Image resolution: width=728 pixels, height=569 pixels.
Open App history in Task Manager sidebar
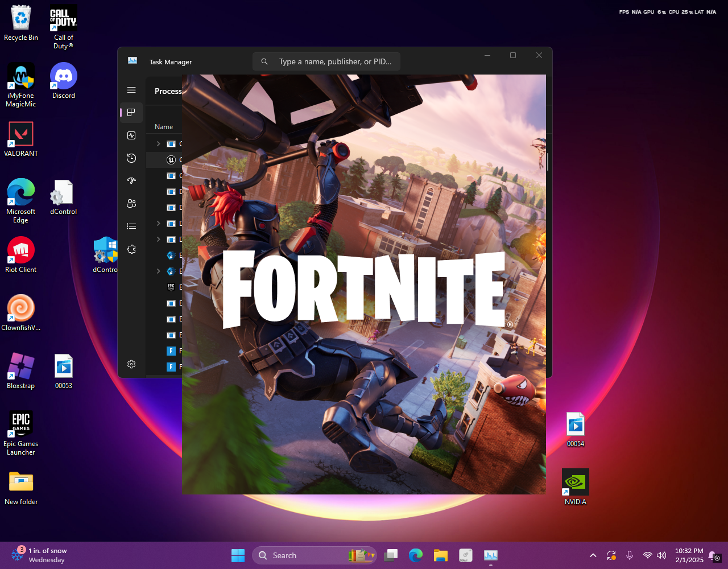pos(131,158)
